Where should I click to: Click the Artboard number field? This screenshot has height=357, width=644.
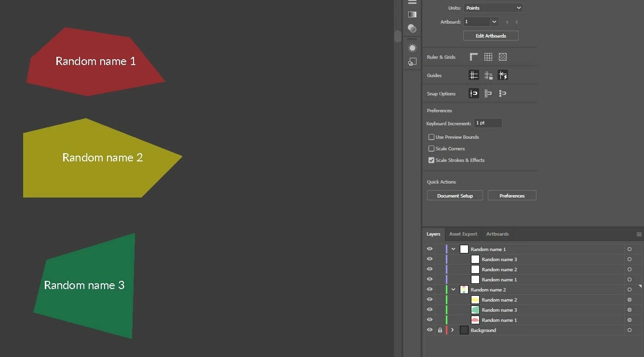pos(477,22)
